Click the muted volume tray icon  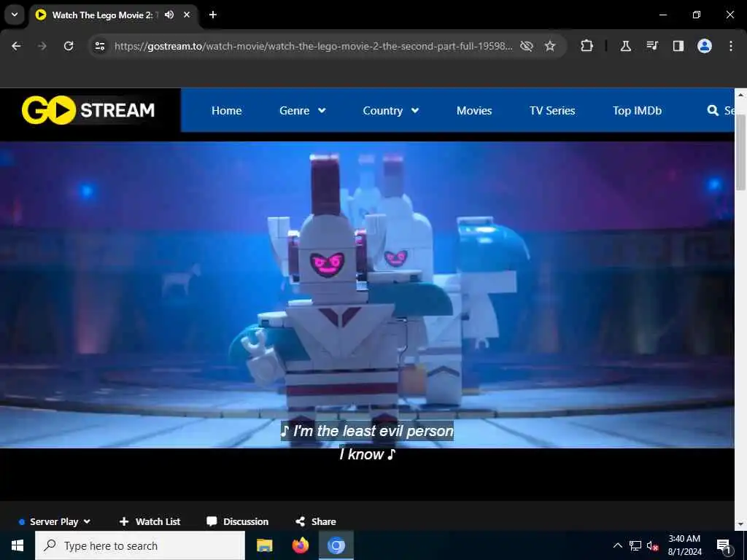(x=653, y=545)
